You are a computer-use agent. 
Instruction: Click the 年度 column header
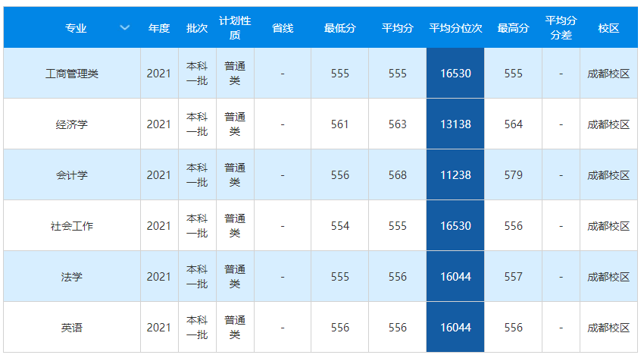coord(159,28)
